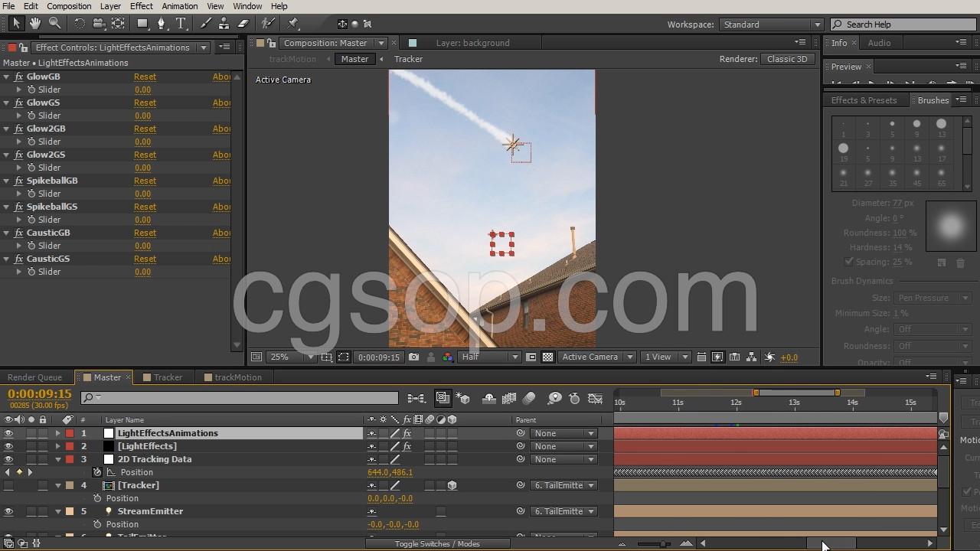
Task: Open the Workspace Standard dropdown
Action: pyautogui.click(x=771, y=24)
